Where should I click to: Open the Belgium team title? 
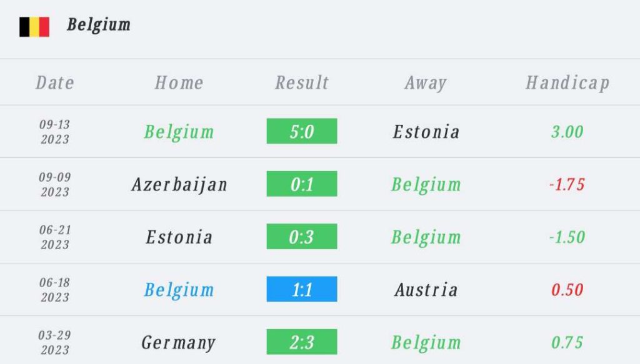99,25
